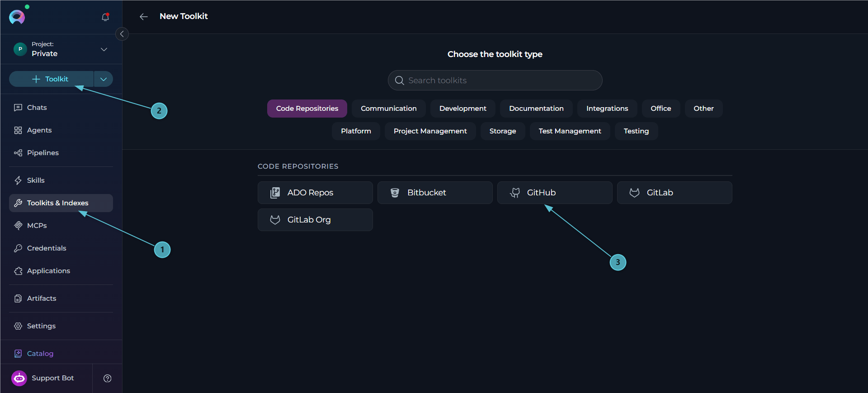The height and width of the screenshot is (393, 868).
Task: Open Agents from the sidebar
Action: [61, 130]
